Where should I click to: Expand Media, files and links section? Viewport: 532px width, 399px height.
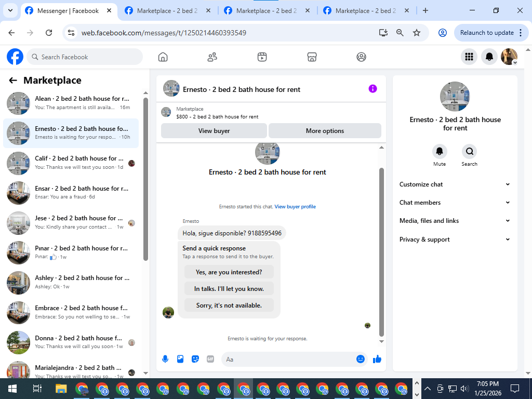tap(455, 221)
